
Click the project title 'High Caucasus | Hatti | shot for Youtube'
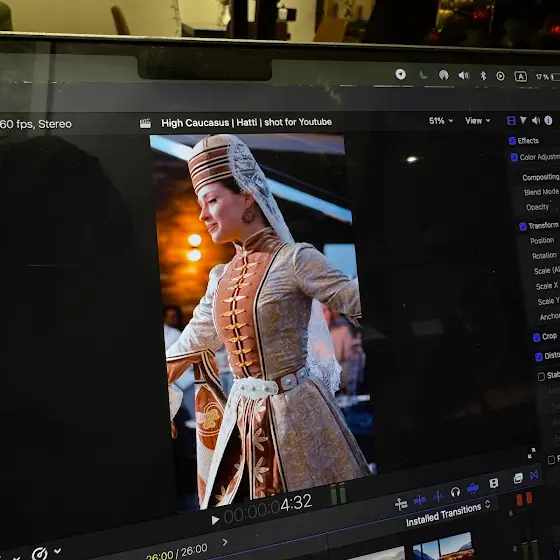pyautogui.click(x=246, y=122)
